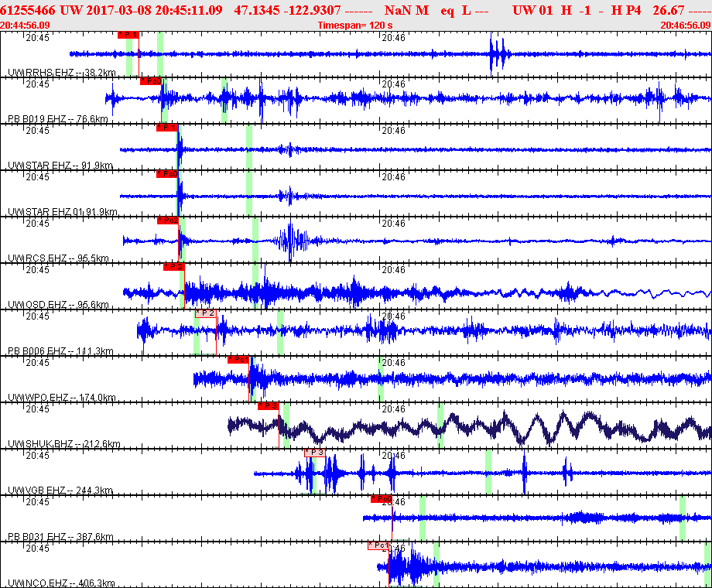The height and width of the screenshot is (588, 712).
Task: Click the P 3 pick flag on SHUK trace
Action: (x=268, y=406)
